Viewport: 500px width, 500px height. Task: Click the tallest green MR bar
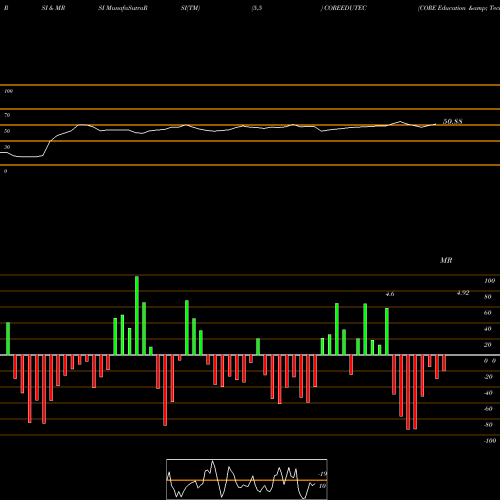click(137, 315)
